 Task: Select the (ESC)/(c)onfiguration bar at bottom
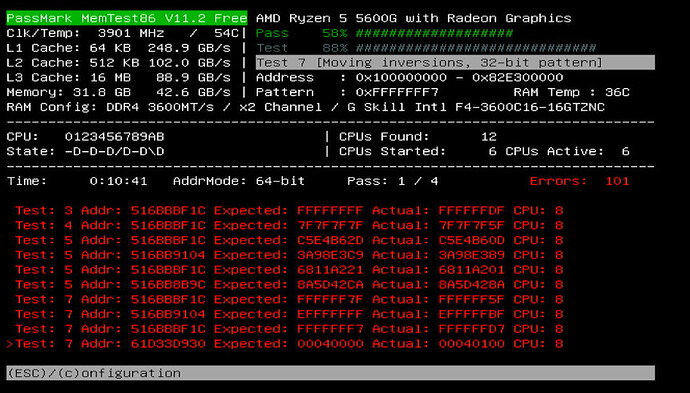pos(330,373)
